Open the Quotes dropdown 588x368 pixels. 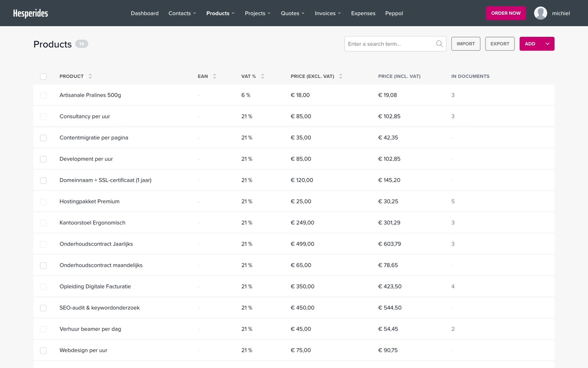click(x=293, y=13)
